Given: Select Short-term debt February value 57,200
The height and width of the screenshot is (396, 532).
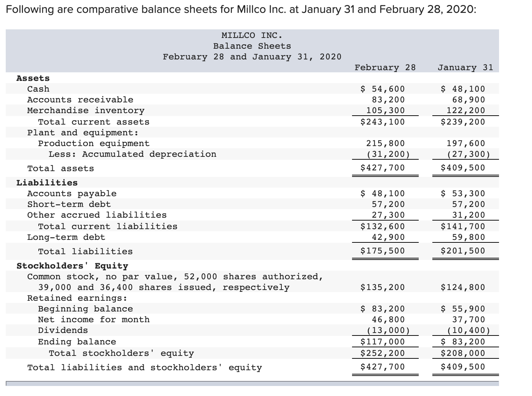Looking at the screenshot, I should tap(388, 204).
